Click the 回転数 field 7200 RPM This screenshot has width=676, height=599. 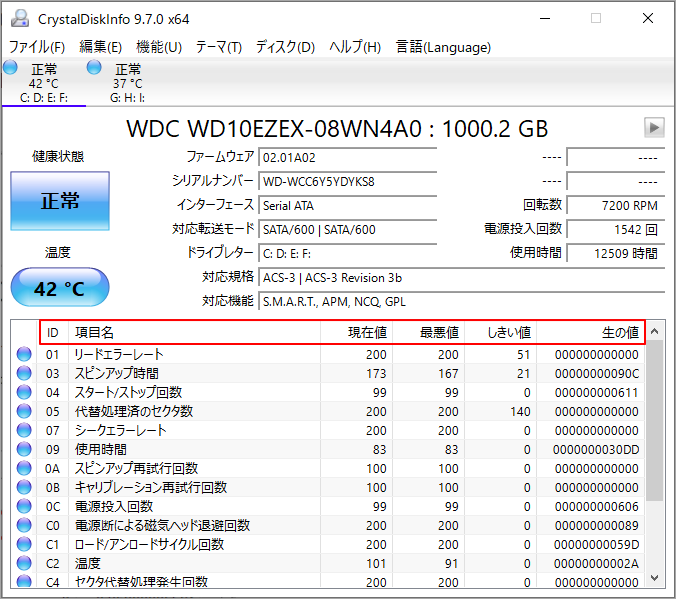tap(616, 206)
